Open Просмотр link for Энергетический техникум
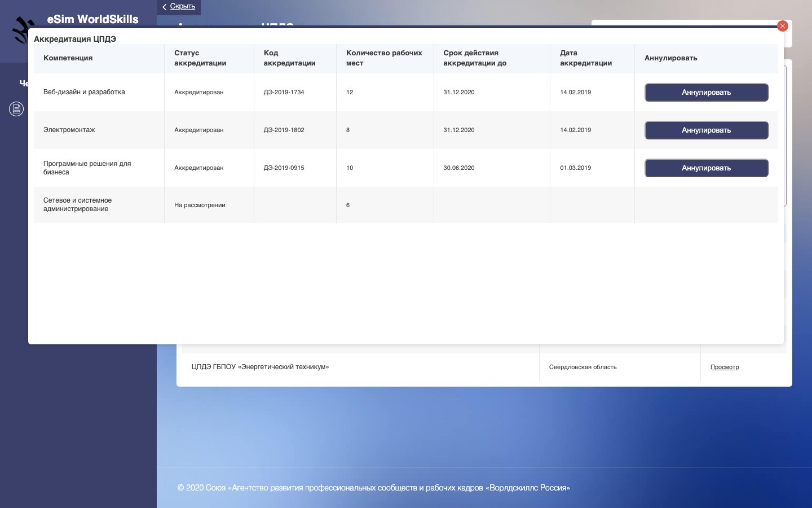This screenshot has height=508, width=812. [x=725, y=367]
